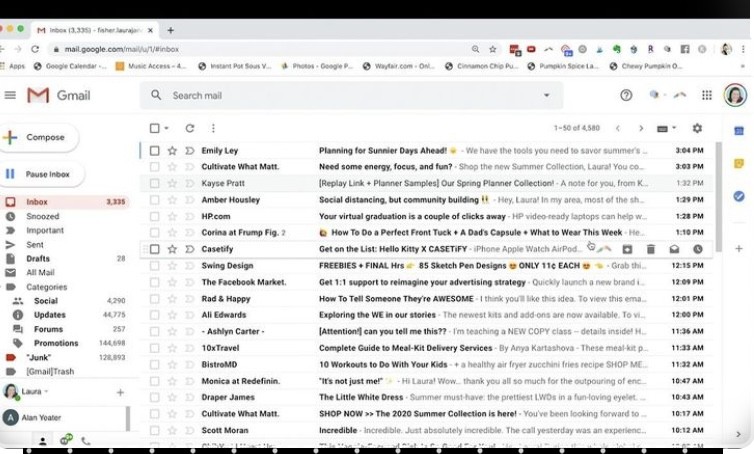Click the Search mail field

351,95
